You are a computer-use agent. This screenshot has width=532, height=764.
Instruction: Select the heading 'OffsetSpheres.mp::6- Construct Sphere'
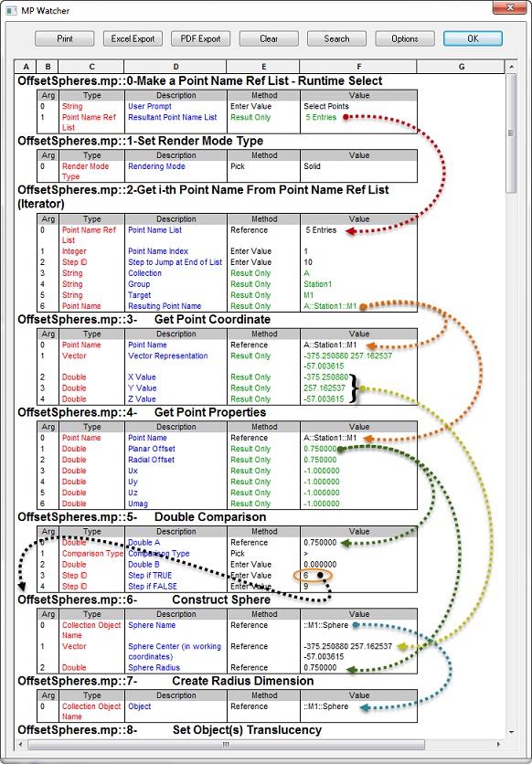pos(144,600)
